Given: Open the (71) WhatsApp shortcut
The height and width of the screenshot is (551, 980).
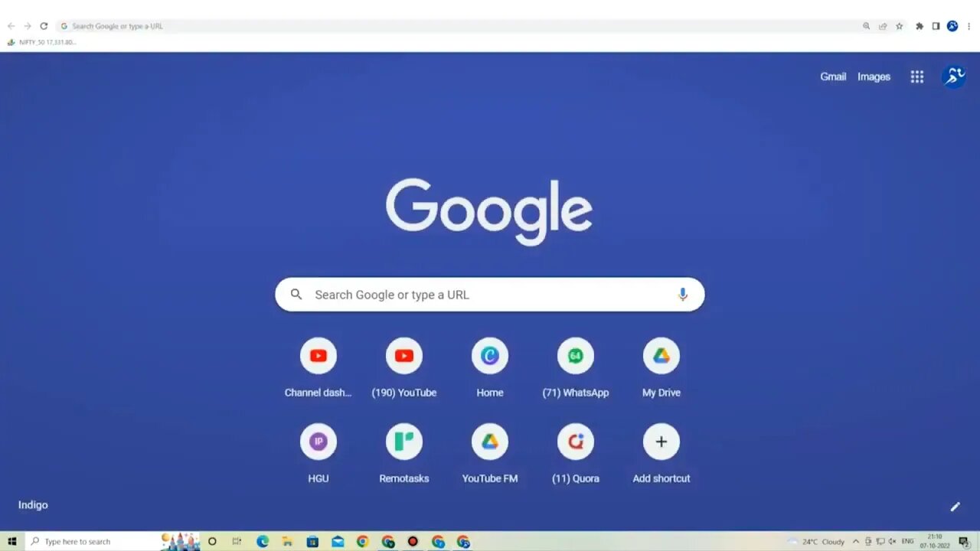Looking at the screenshot, I should [576, 369].
